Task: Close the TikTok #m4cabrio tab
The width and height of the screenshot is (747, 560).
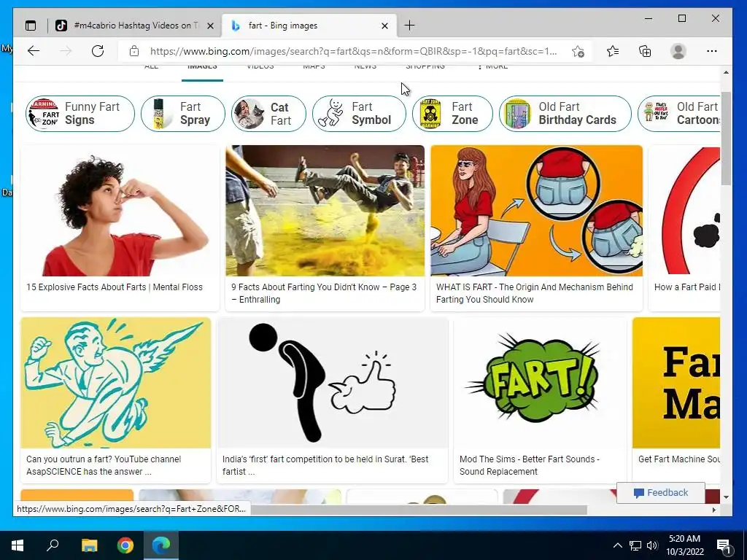Action: 210,26
